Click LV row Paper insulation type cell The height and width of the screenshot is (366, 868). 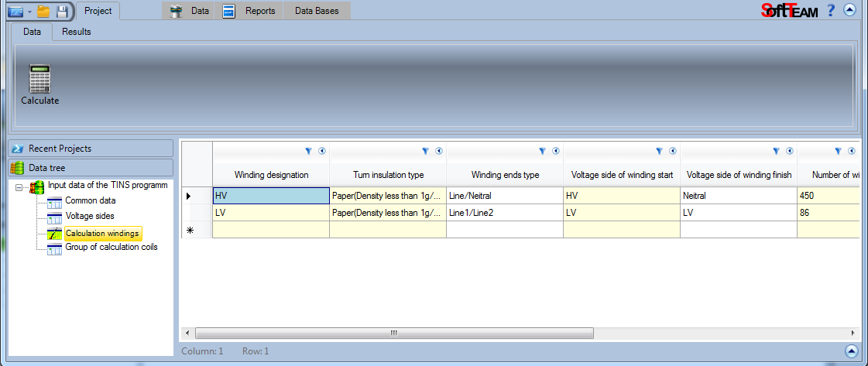[388, 213]
